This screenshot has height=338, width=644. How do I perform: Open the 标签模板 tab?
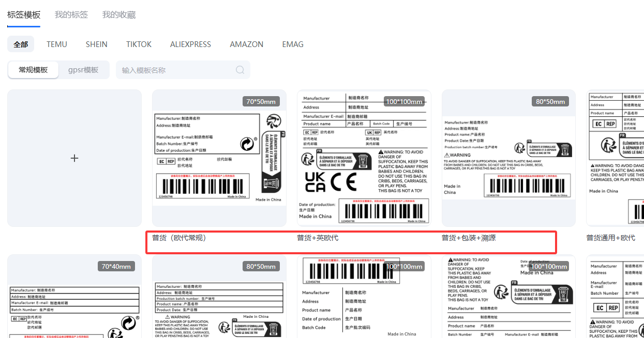pyautogui.click(x=24, y=14)
